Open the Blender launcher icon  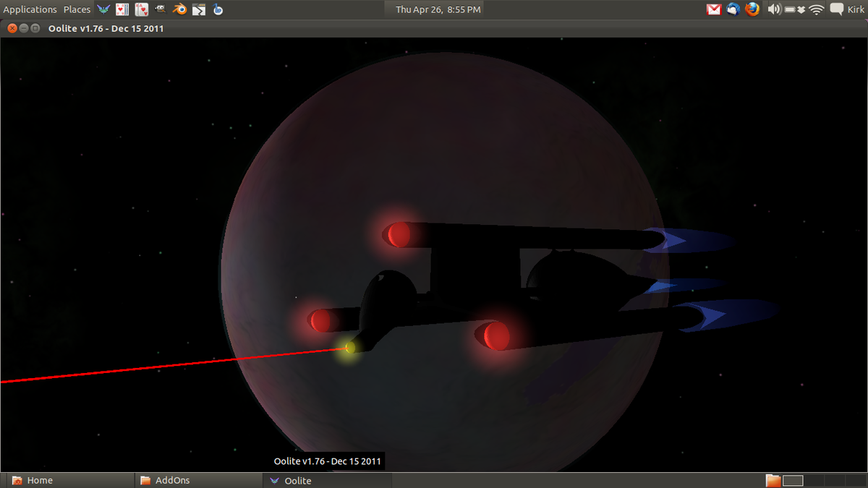[179, 9]
